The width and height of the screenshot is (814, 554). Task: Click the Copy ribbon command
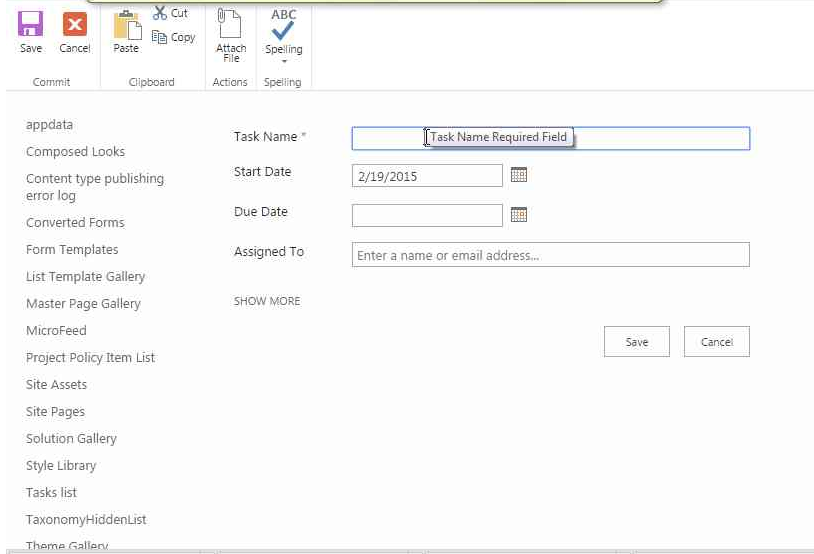(x=173, y=37)
